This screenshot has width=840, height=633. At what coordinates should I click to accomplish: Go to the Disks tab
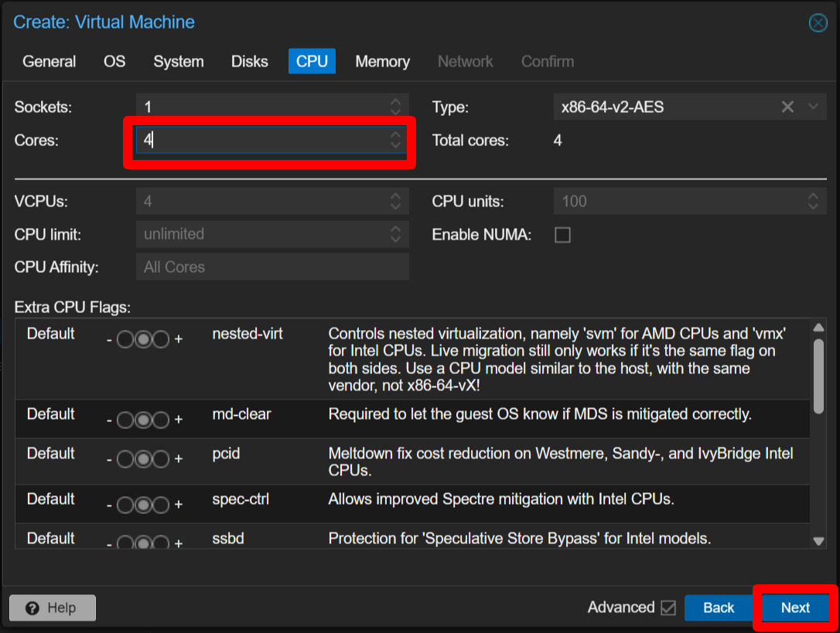pos(249,62)
